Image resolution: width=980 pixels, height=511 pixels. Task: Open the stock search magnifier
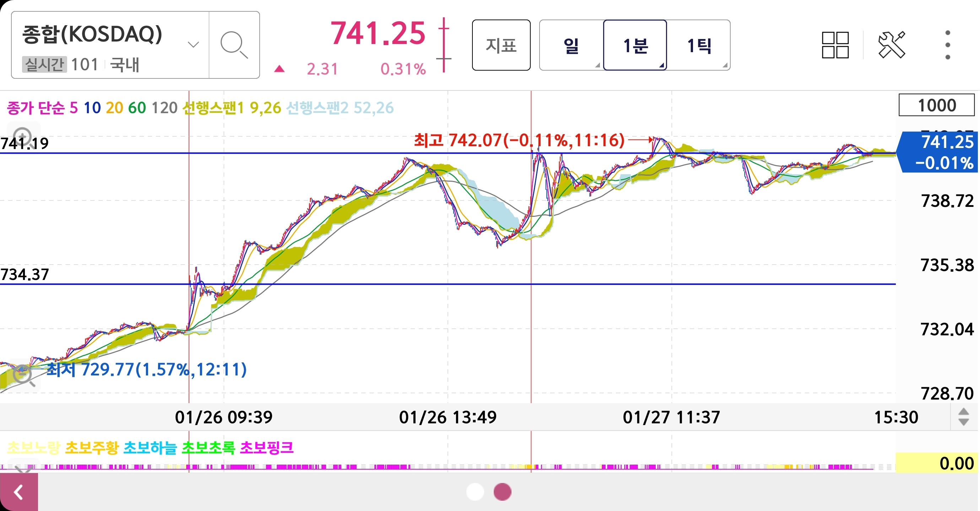pos(234,45)
